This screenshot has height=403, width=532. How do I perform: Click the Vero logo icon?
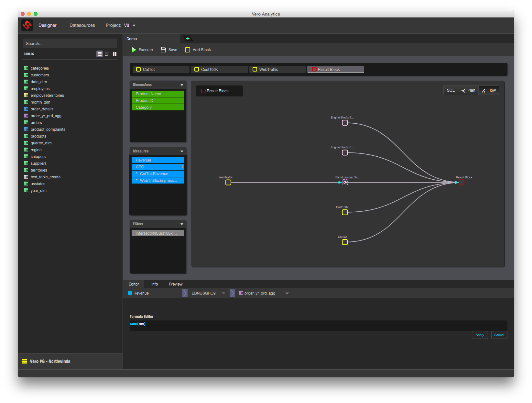point(27,25)
